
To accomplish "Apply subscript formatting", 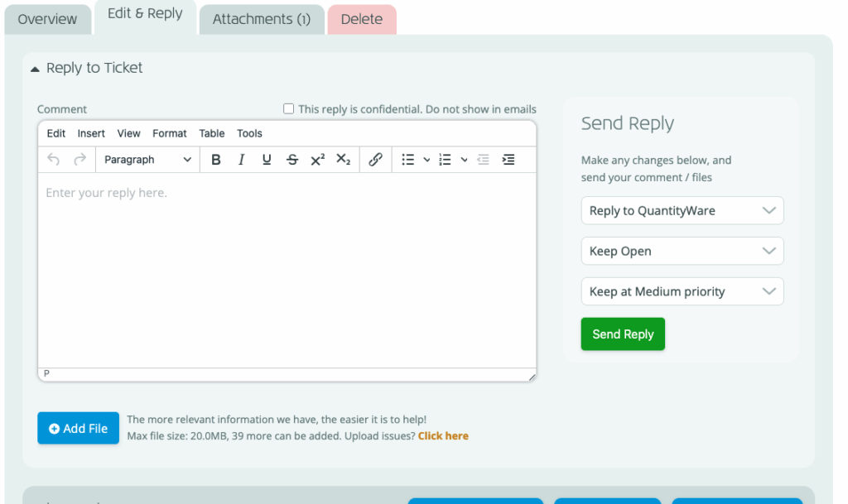I will coord(343,160).
